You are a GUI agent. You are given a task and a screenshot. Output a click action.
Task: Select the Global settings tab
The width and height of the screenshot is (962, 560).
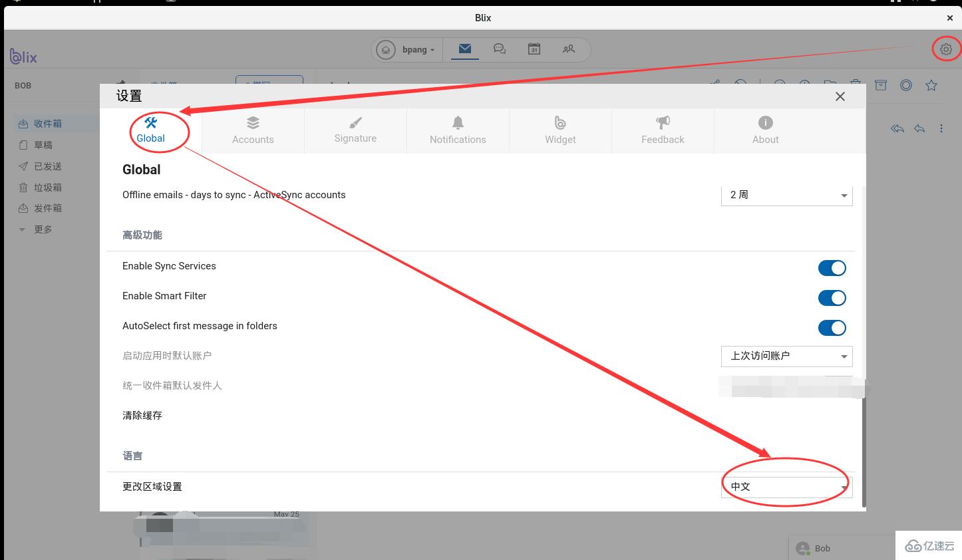pos(151,130)
